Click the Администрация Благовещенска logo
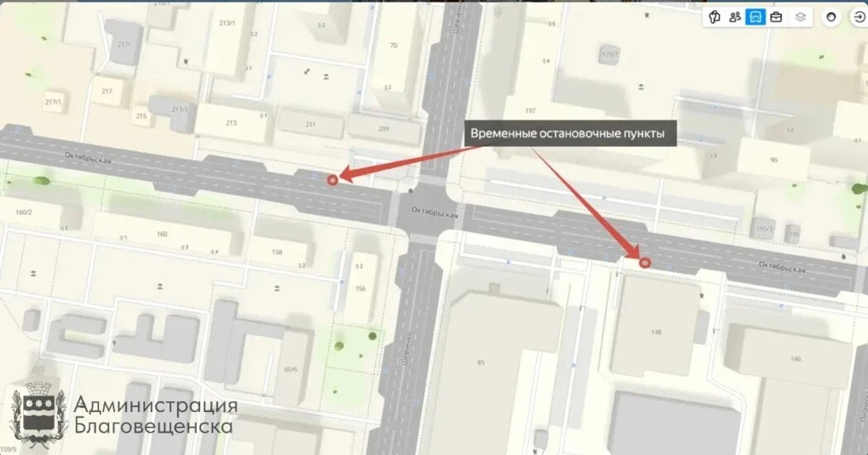 tap(125, 415)
